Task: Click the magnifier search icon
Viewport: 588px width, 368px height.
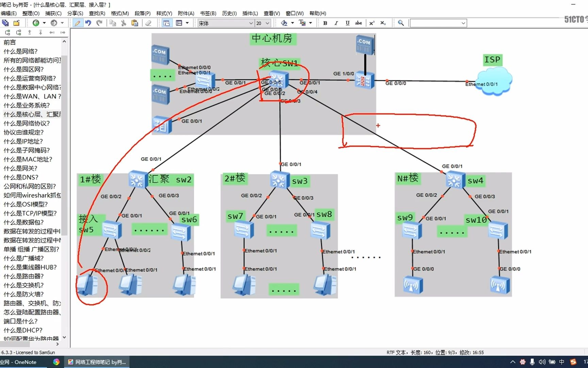Action: click(x=401, y=23)
